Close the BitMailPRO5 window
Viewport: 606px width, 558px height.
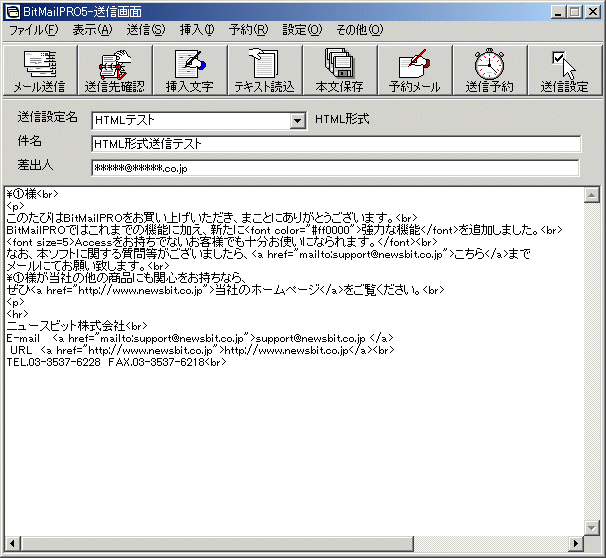click(x=593, y=12)
